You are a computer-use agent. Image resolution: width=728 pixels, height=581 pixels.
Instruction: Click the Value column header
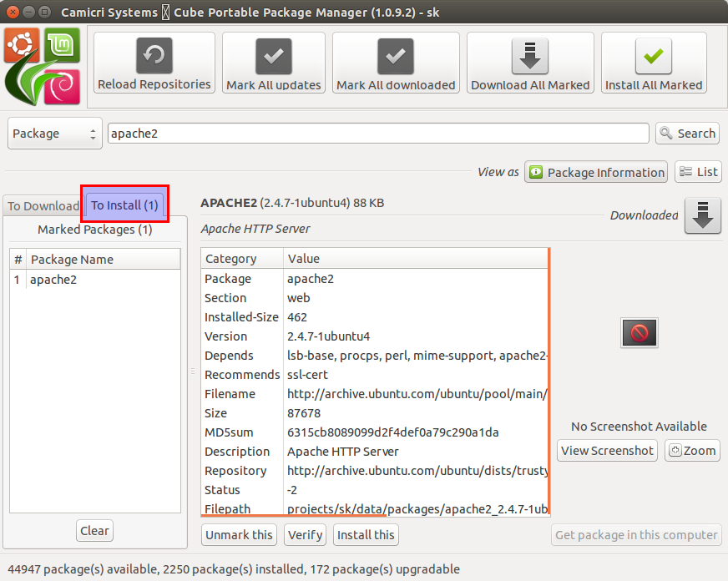tap(416, 259)
